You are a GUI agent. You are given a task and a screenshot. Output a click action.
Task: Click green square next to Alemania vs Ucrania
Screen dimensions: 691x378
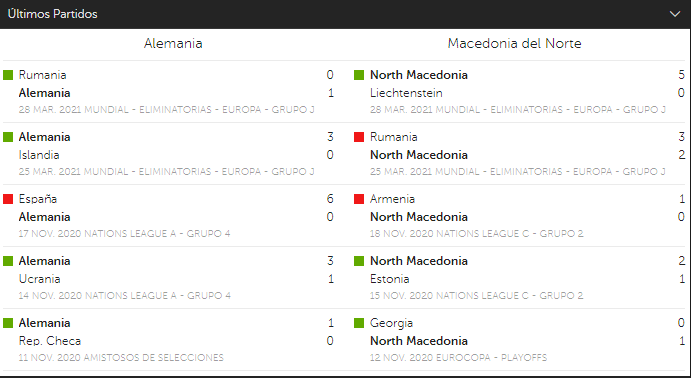click(x=8, y=261)
